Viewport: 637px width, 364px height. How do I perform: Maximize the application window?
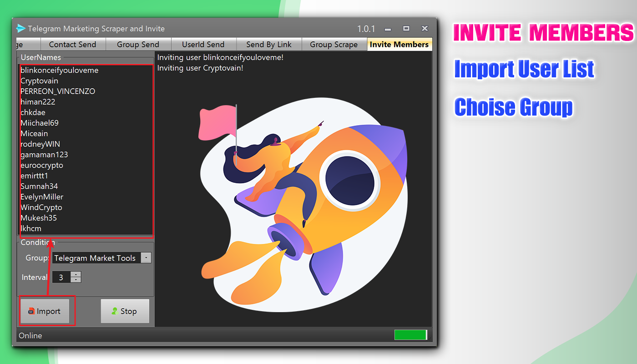click(406, 29)
